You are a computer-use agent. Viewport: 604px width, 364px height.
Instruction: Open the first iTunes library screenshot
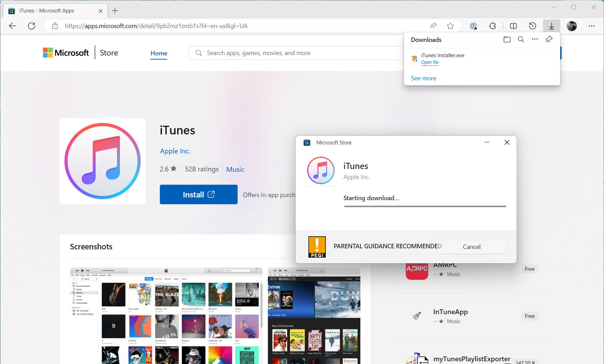tap(166, 315)
